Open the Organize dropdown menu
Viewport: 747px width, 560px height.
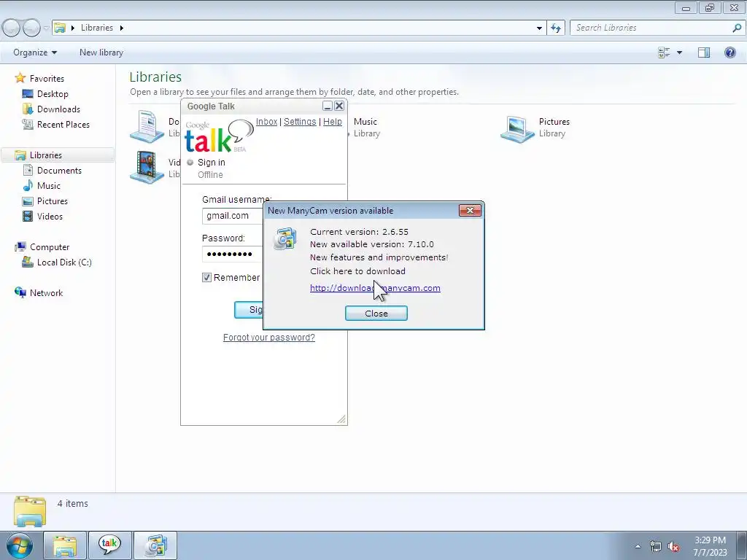click(35, 52)
